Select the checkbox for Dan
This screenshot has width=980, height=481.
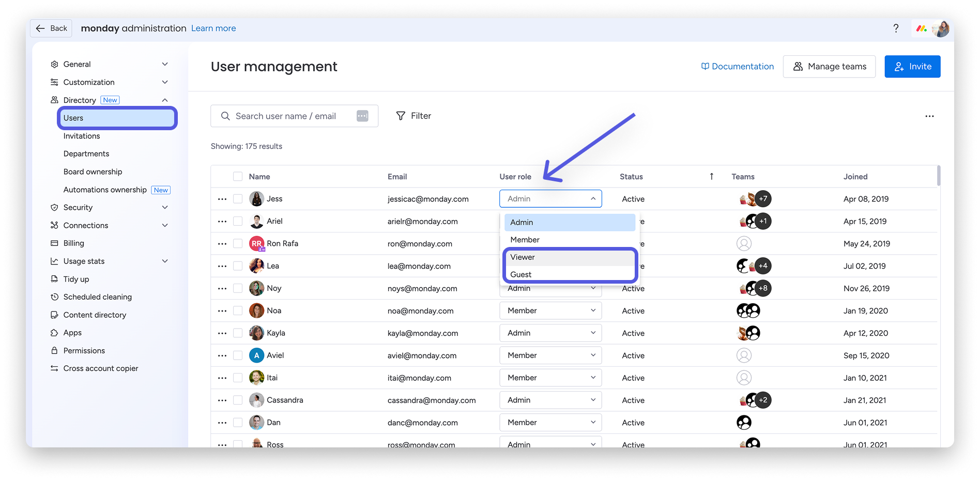pyautogui.click(x=238, y=423)
